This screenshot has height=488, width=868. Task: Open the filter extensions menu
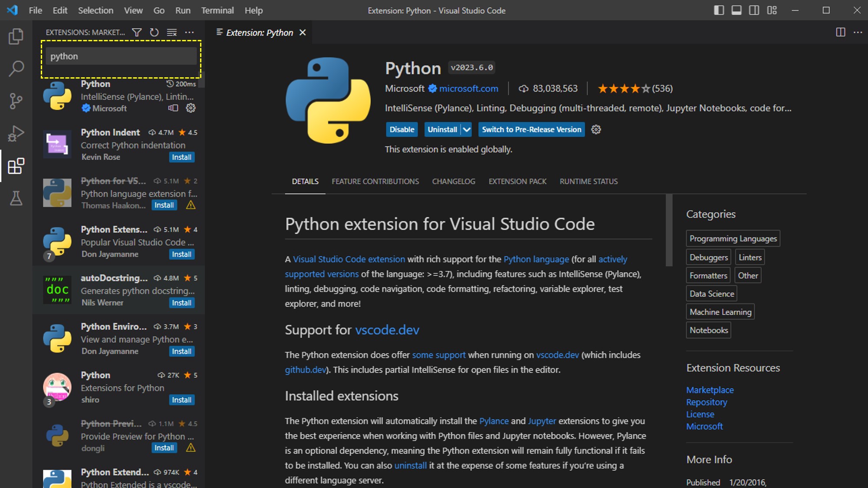point(137,32)
